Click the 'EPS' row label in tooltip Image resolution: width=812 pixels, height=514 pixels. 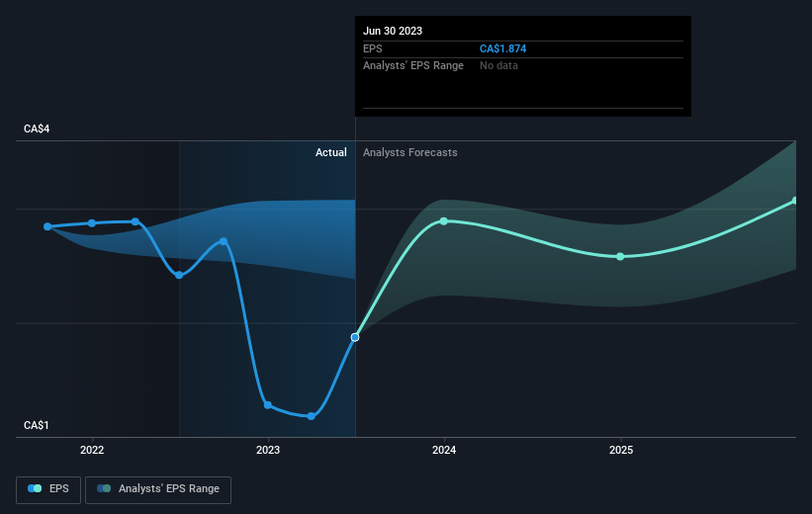click(373, 48)
